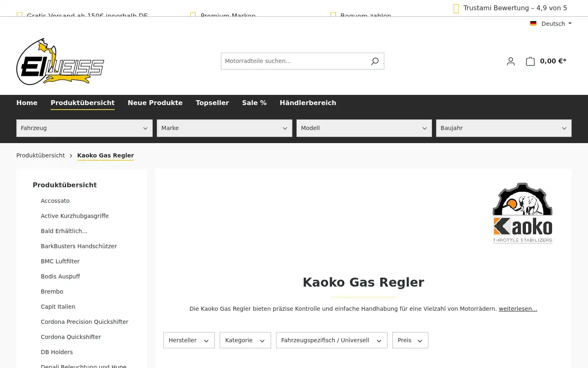Open BarkBusters Handschützer category
588x368 pixels.
tap(79, 246)
